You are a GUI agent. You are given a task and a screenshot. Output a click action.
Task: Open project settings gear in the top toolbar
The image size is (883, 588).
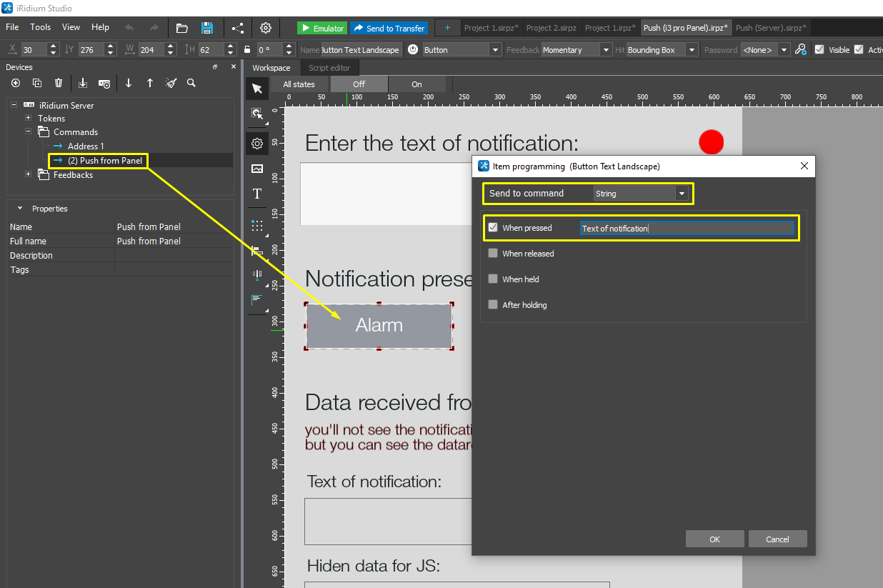[266, 28]
